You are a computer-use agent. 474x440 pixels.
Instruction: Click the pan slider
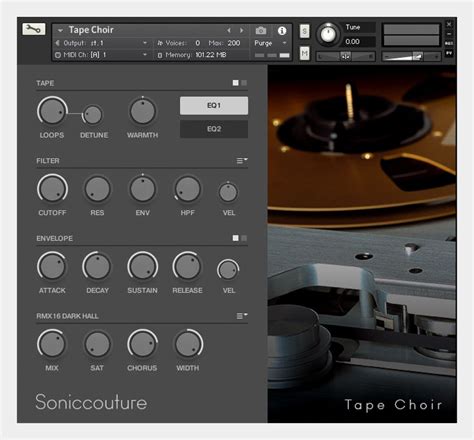pos(345,57)
